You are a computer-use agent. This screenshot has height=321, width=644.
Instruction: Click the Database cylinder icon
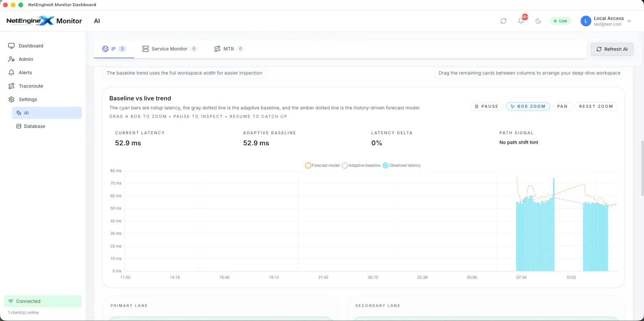19,126
